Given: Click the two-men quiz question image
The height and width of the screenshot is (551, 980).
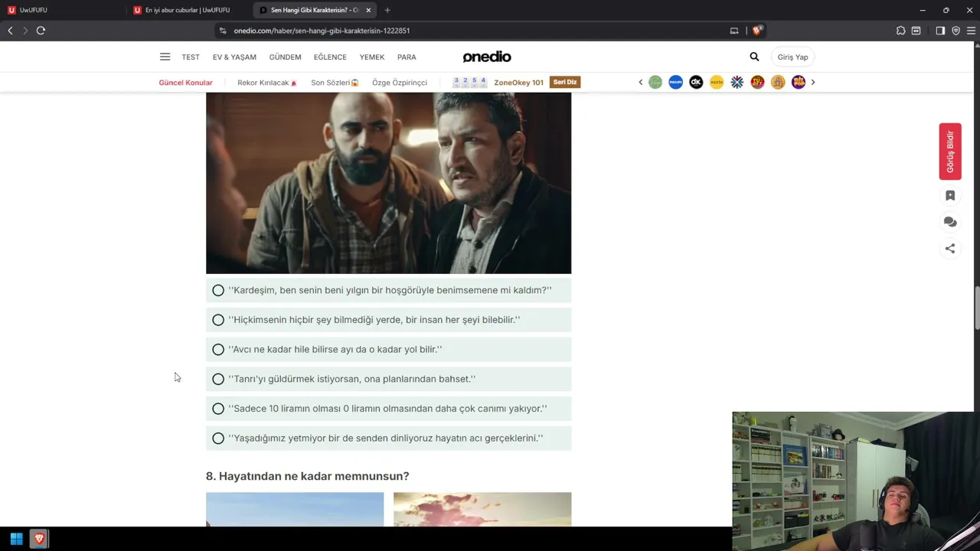Looking at the screenshot, I should [x=388, y=183].
